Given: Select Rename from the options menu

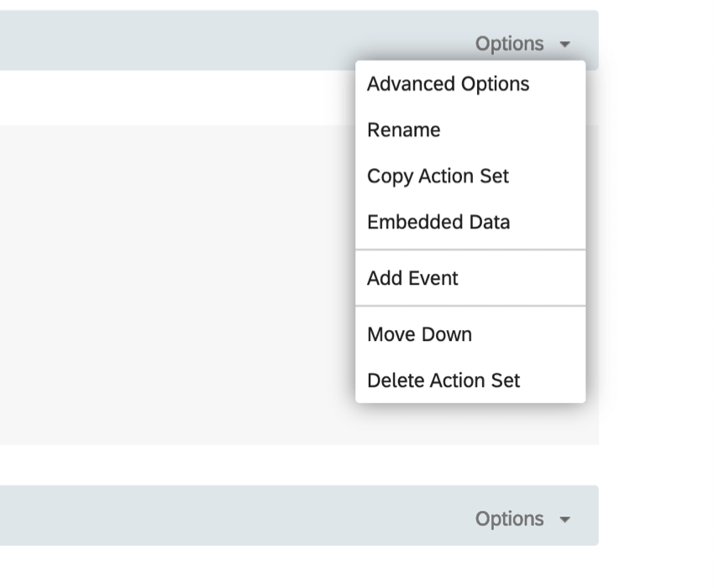Looking at the screenshot, I should tap(402, 129).
